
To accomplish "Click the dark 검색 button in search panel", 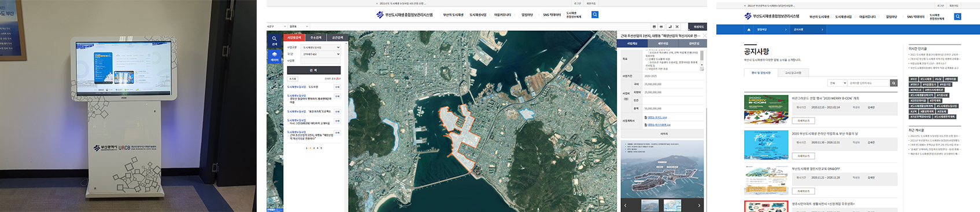I will (313, 70).
